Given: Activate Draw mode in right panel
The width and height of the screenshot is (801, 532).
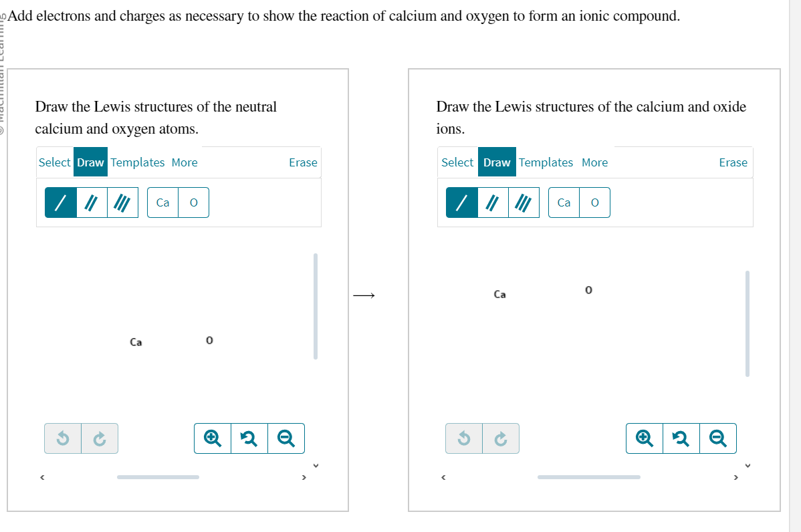Looking at the screenshot, I should (497, 162).
